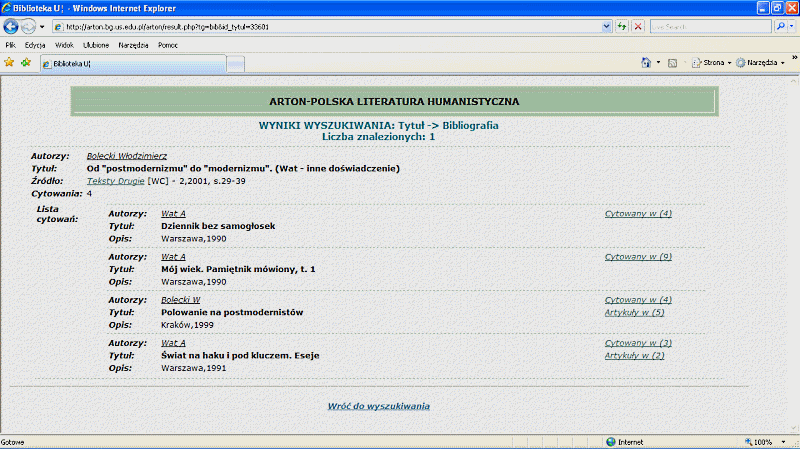The image size is (800, 449).
Task: Click the Favorites Center star icon
Action: coord(9,62)
